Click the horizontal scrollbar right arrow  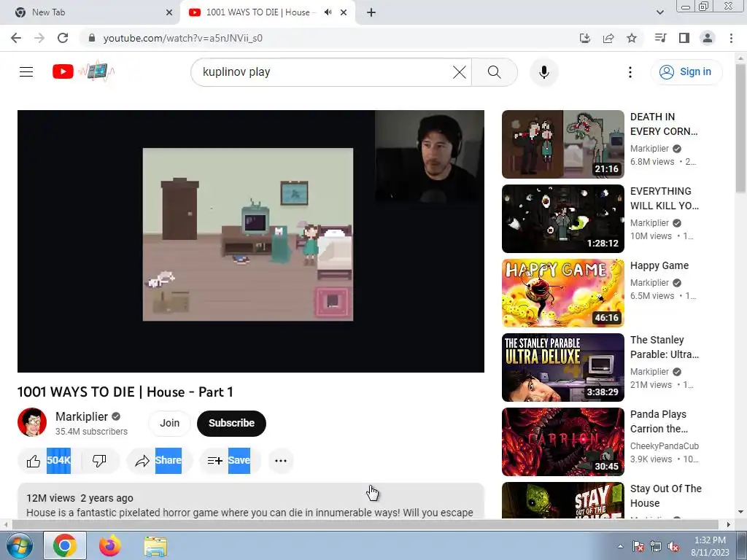pos(728,524)
